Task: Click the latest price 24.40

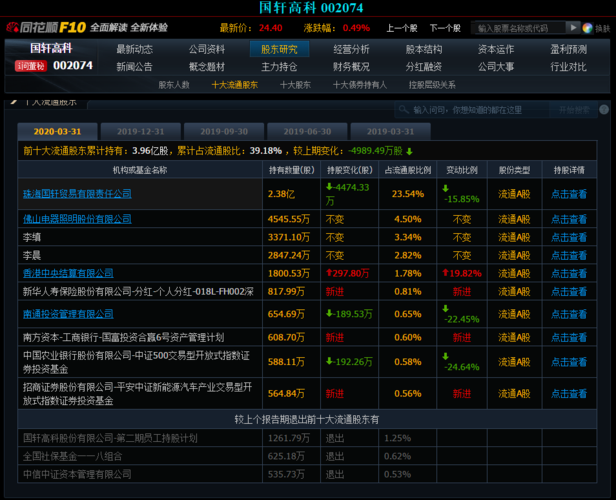Action: (x=271, y=28)
